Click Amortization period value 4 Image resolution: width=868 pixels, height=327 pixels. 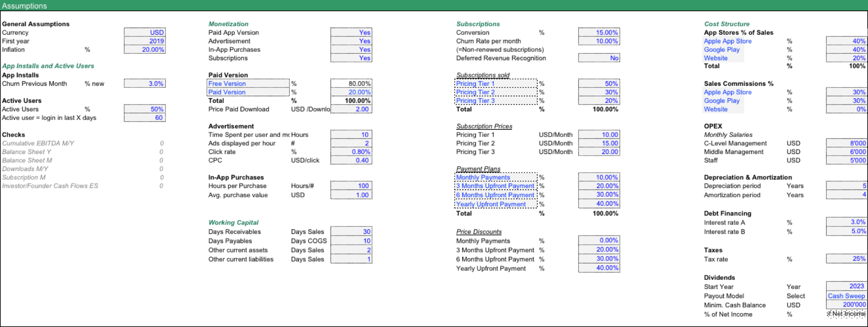click(846, 195)
